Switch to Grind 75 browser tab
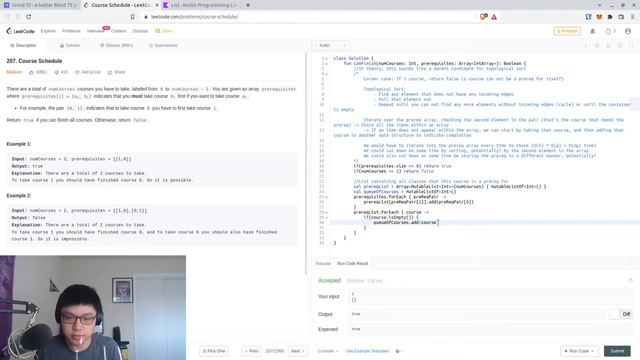The image size is (640, 360). pos(40,5)
